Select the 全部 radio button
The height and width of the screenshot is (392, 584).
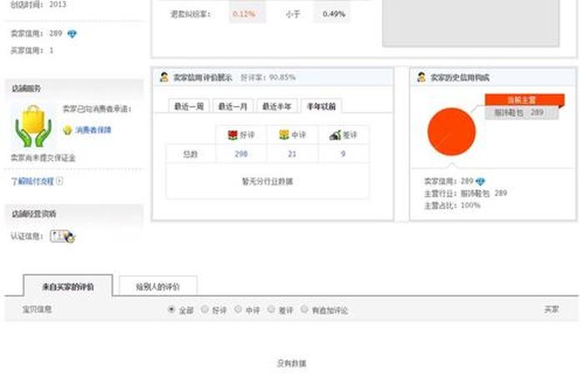[x=172, y=309]
